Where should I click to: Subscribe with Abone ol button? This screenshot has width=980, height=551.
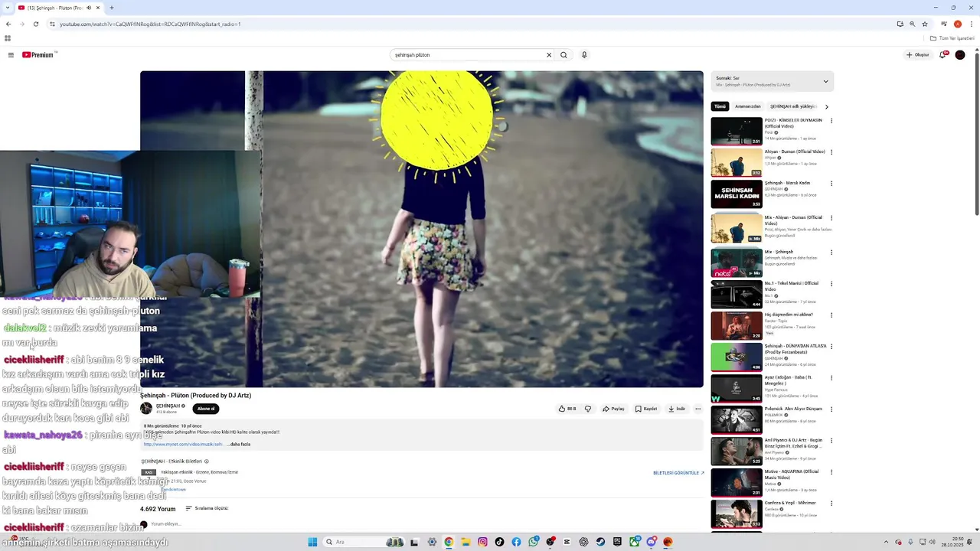tap(206, 409)
